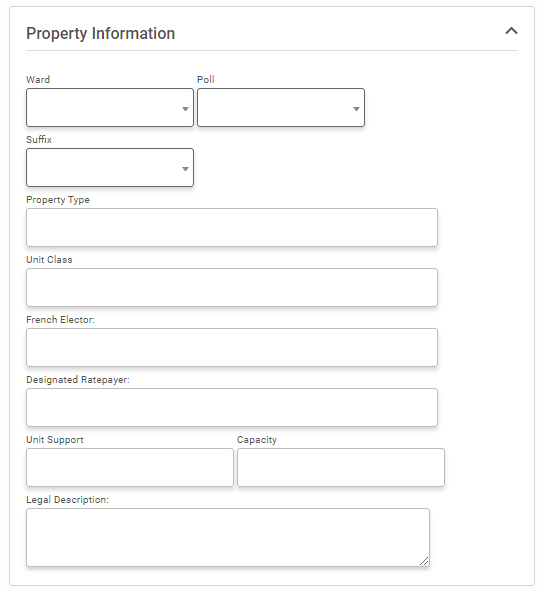This screenshot has width=544, height=591.
Task: Click the Ward dropdown arrow icon
Action: (185, 109)
